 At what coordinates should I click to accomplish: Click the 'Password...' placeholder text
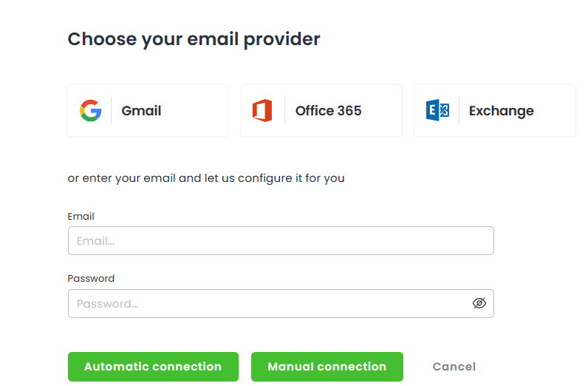coord(108,303)
